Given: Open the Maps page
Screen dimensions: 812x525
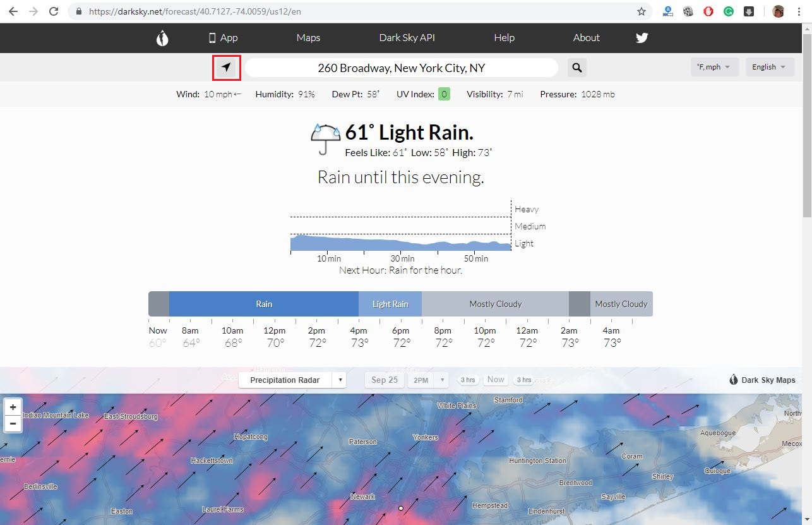Looking at the screenshot, I should pyautogui.click(x=308, y=38).
